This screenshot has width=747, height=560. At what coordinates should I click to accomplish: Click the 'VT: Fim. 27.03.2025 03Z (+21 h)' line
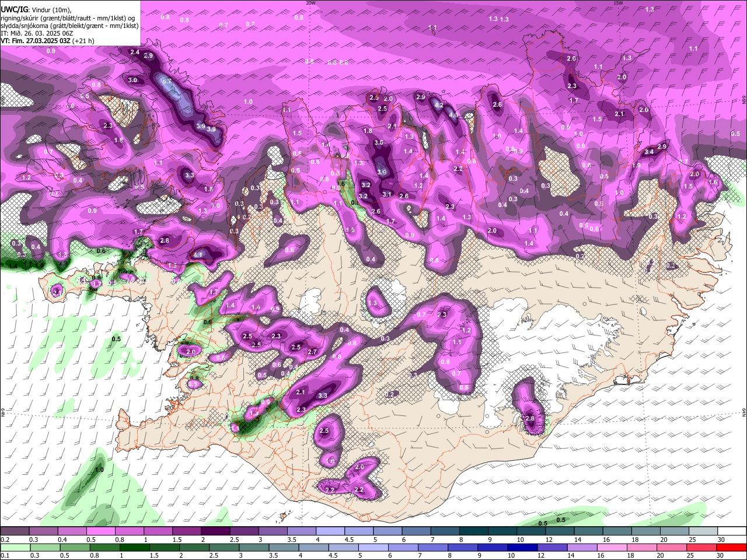tap(48, 41)
